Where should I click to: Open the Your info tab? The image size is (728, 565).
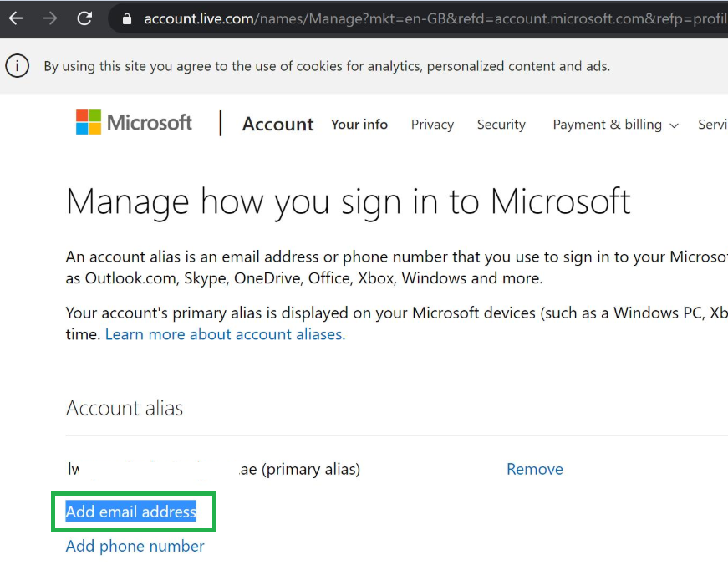tap(359, 125)
